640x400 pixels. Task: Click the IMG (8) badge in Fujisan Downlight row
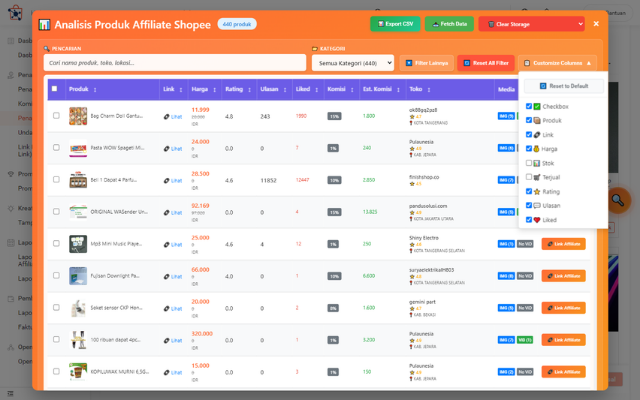(506, 276)
